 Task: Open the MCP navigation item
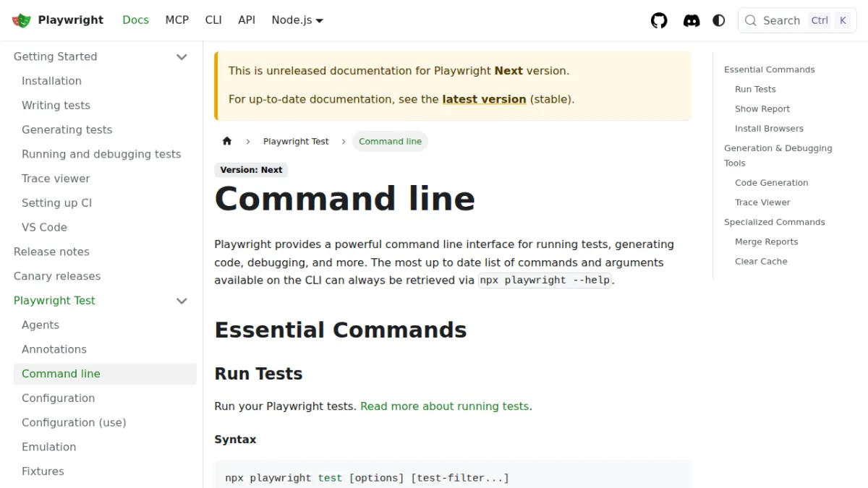tap(177, 20)
